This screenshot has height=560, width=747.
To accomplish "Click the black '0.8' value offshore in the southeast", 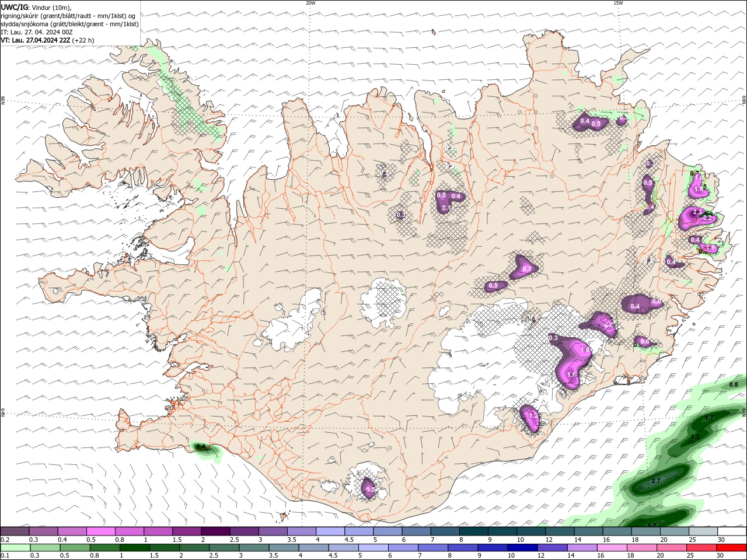I will (x=734, y=384).
